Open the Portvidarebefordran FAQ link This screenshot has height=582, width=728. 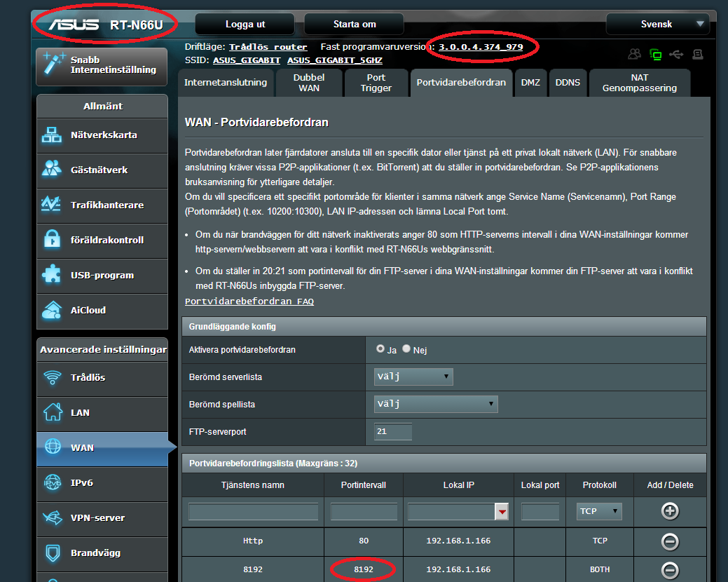[249, 302]
